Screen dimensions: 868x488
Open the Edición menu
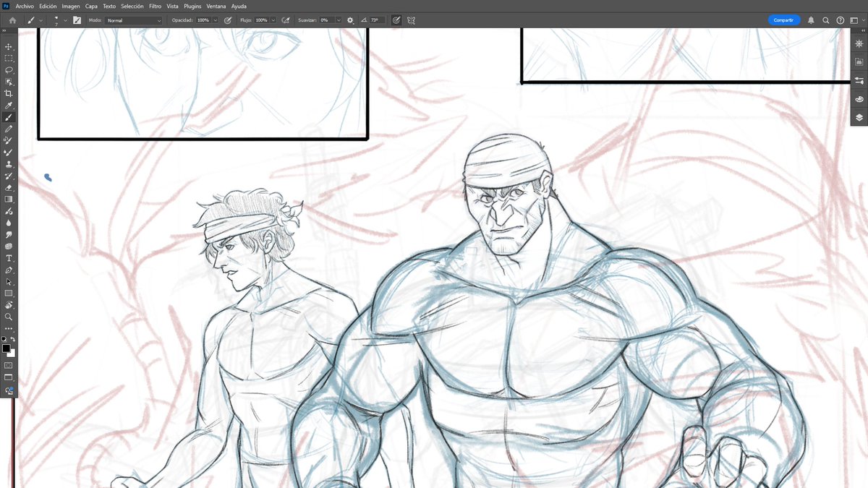pos(48,6)
